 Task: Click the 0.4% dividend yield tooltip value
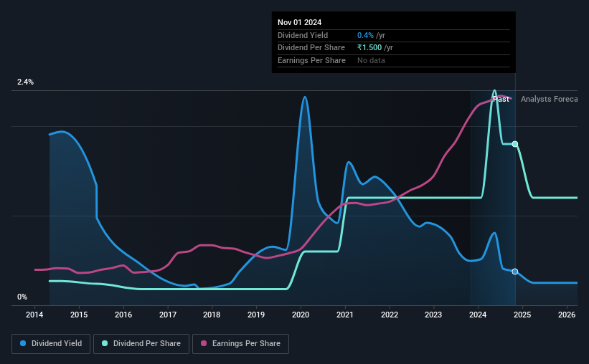pyautogui.click(x=365, y=35)
